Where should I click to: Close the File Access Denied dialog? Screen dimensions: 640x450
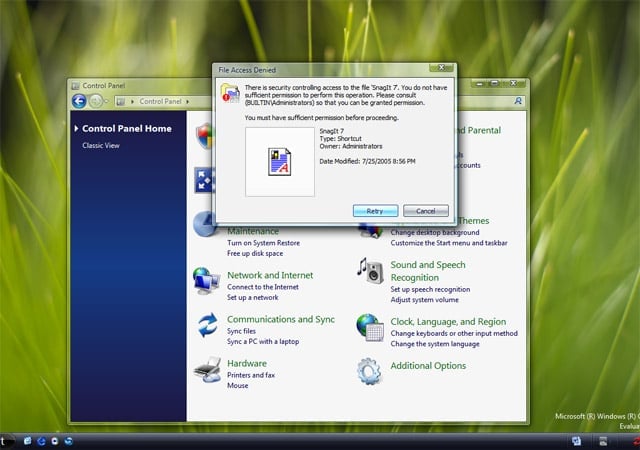[x=441, y=68]
